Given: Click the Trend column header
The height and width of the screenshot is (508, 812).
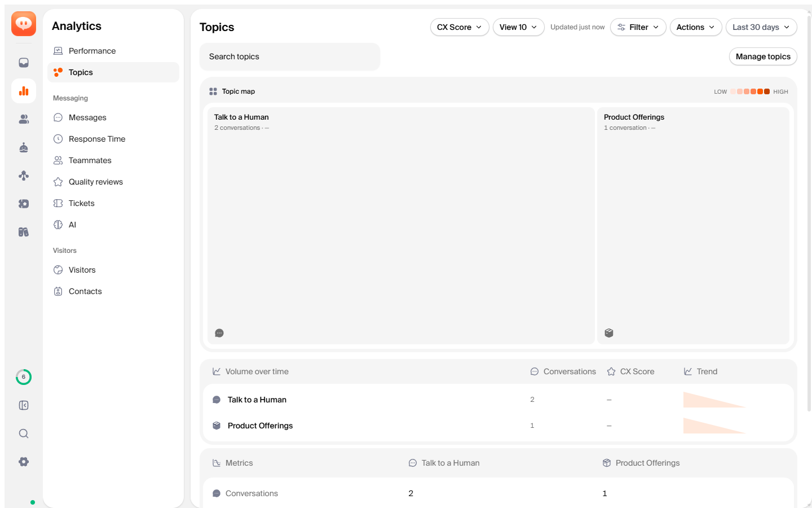Looking at the screenshot, I should point(700,371).
